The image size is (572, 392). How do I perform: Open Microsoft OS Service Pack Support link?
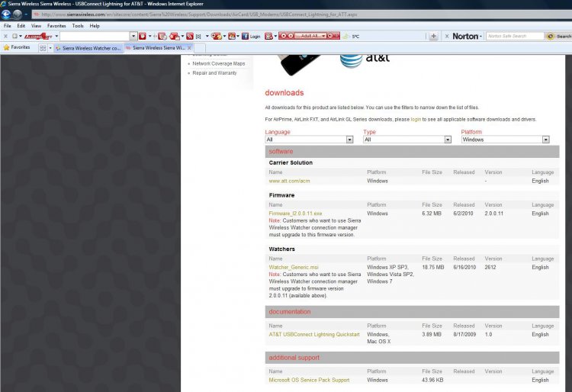309,380
